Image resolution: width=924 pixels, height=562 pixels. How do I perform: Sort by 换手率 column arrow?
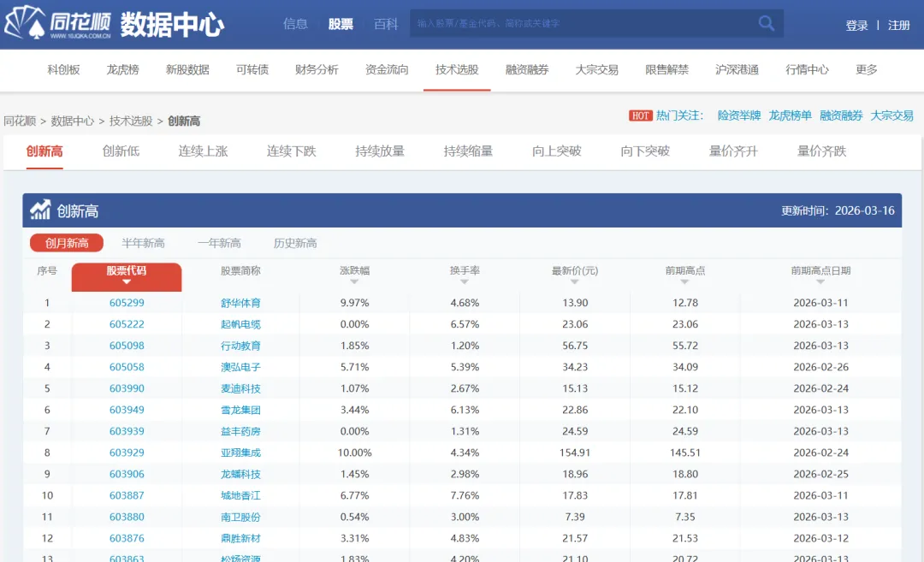point(465,282)
